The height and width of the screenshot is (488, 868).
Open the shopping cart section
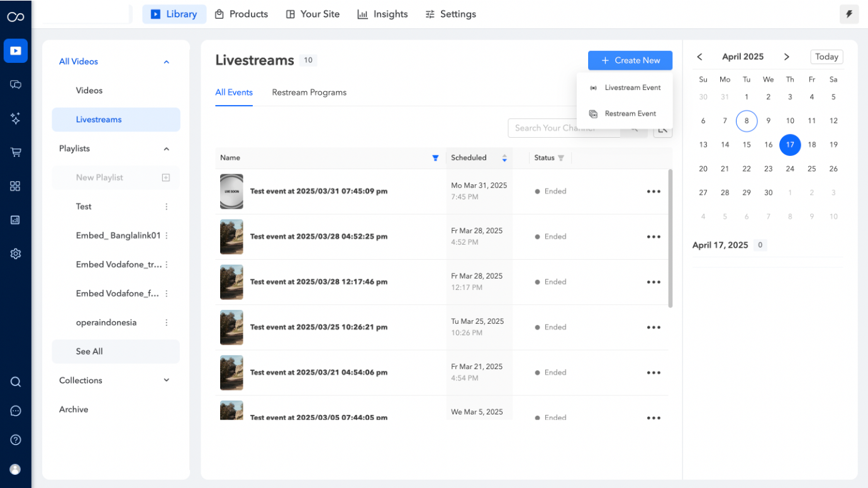pyautogui.click(x=15, y=152)
